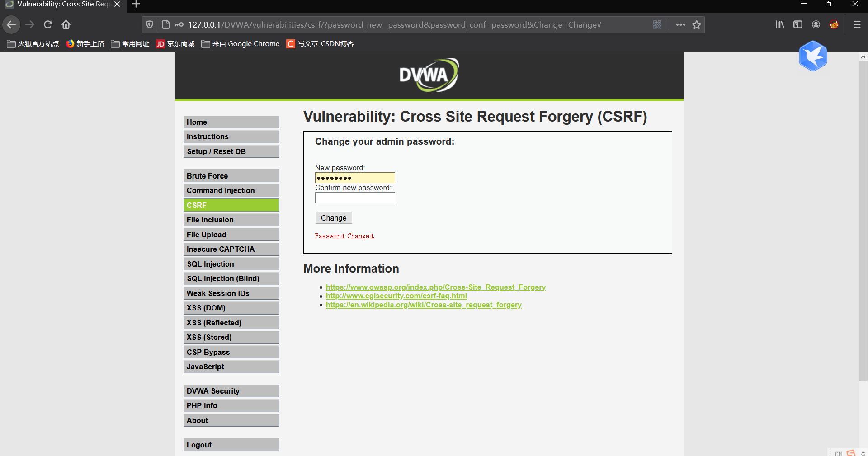The image size is (868, 456).
Task: Toggle the sidebar view icon
Action: 798,24
